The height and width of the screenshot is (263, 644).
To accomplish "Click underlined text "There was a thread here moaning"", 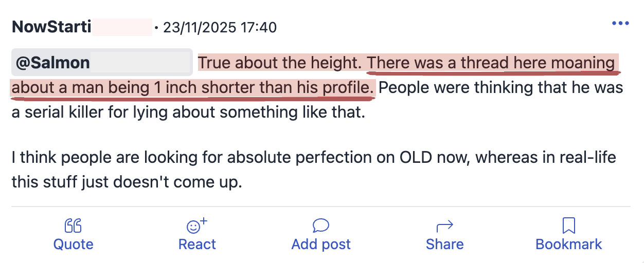I will pyautogui.click(x=491, y=63).
